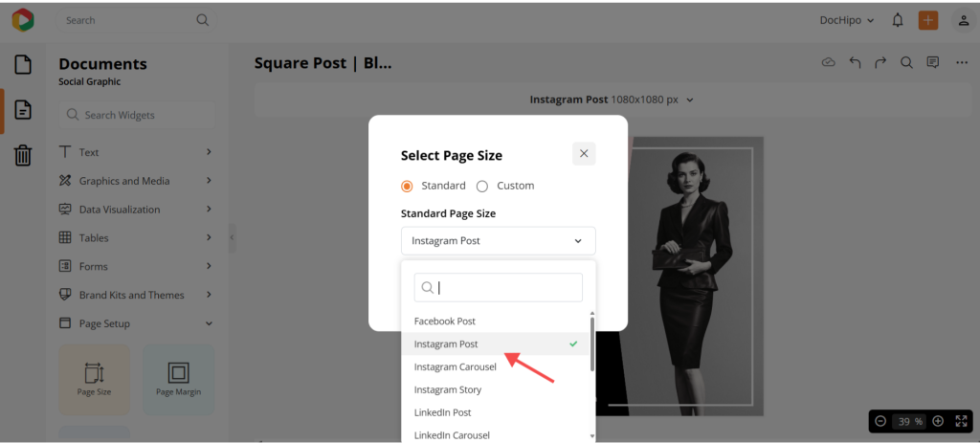The width and height of the screenshot is (980, 443).
Task: Click the Page Size tile
Action: click(x=95, y=379)
